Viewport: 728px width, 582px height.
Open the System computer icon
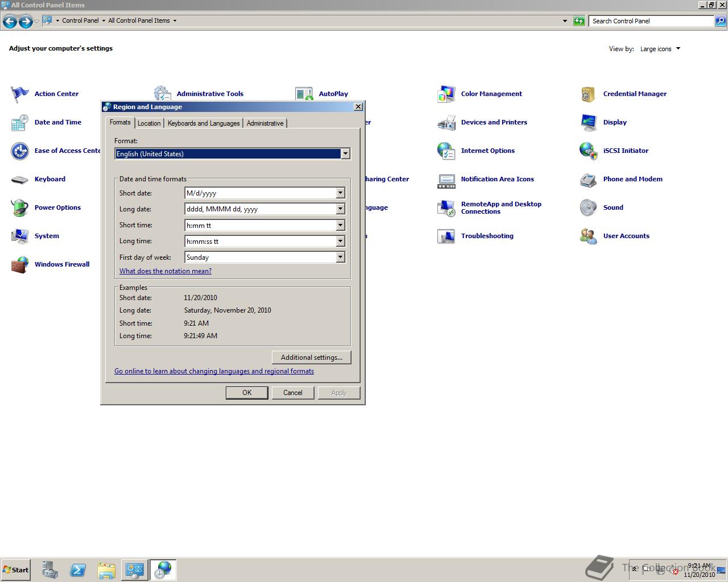(20, 236)
